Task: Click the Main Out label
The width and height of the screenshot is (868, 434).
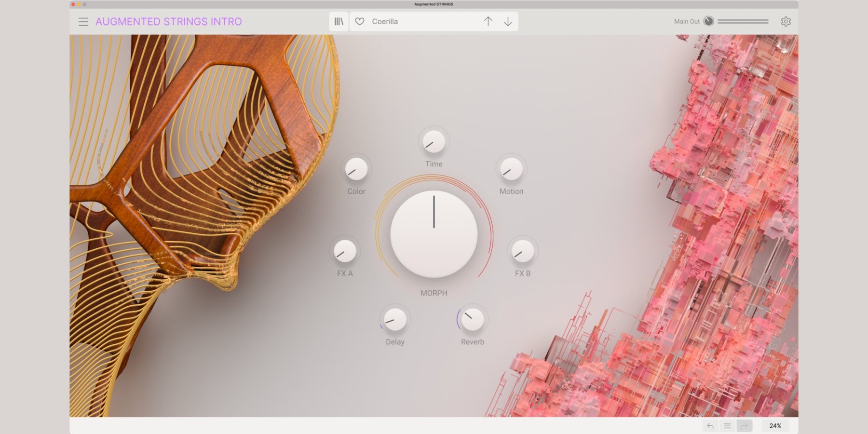Action: click(x=687, y=22)
